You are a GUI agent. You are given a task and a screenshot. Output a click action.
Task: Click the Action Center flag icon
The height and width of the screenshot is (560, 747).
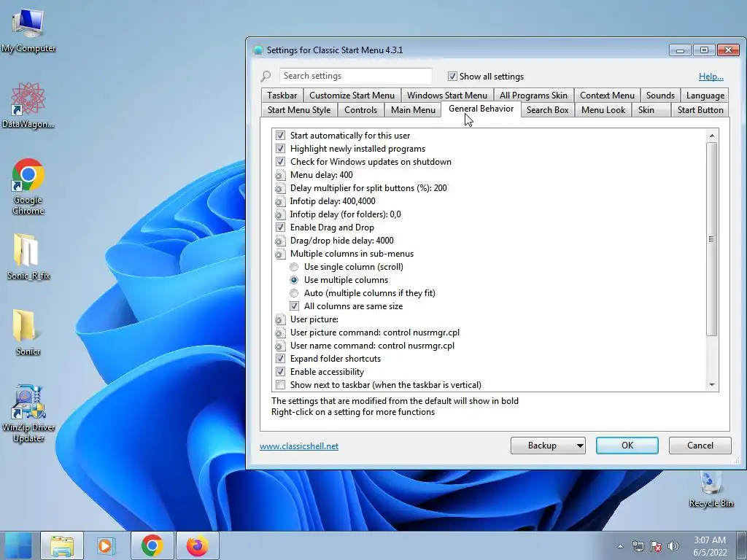656,546
